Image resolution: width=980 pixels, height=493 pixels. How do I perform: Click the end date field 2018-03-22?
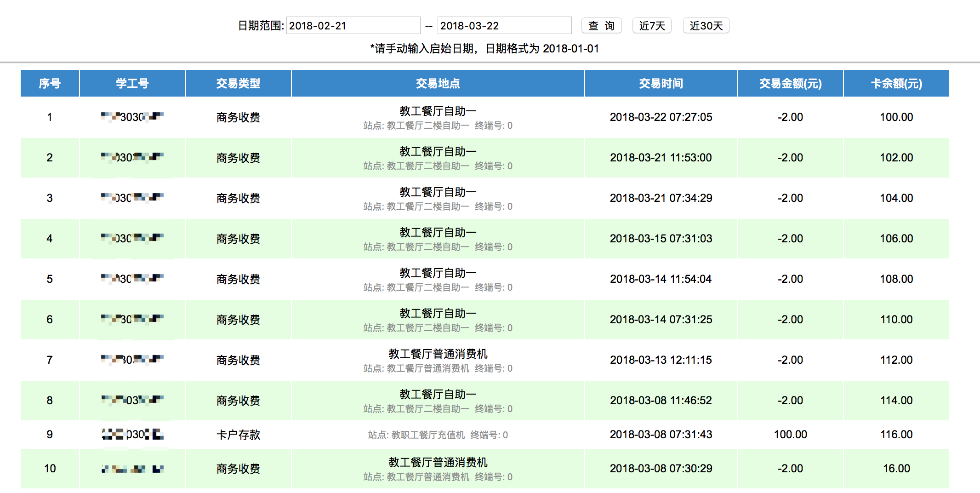[504, 26]
